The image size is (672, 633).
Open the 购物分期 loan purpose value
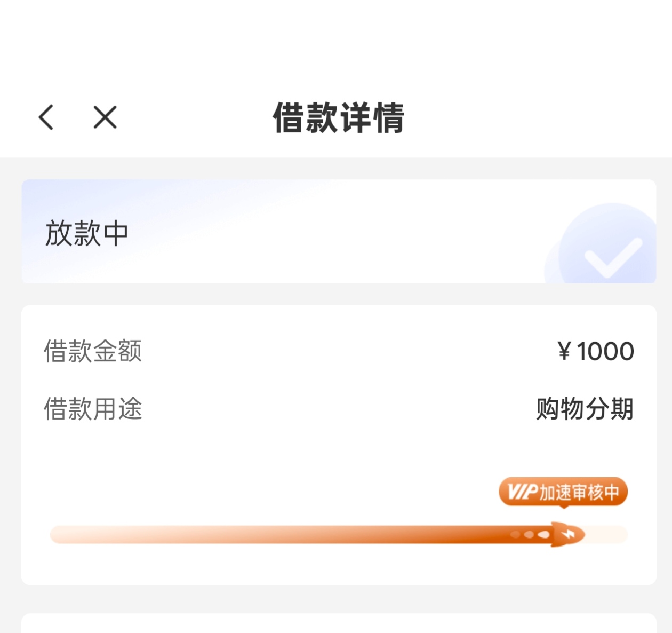[x=585, y=409]
